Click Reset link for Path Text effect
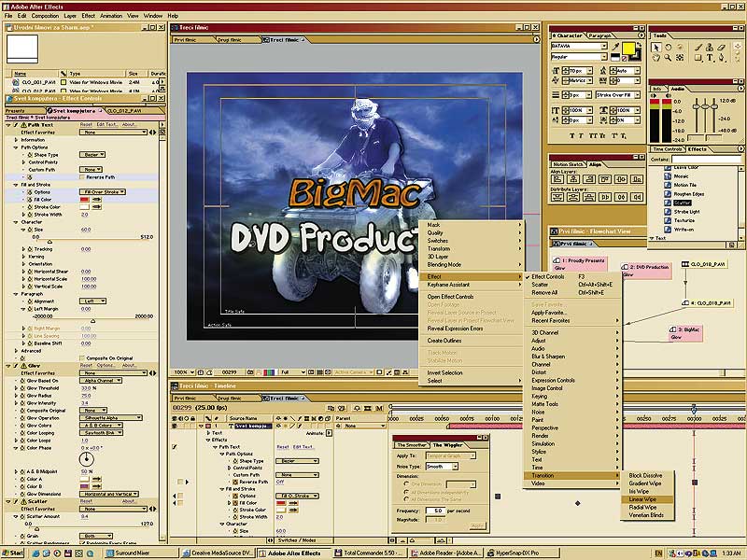The width and height of the screenshot is (747, 560). tap(86, 125)
